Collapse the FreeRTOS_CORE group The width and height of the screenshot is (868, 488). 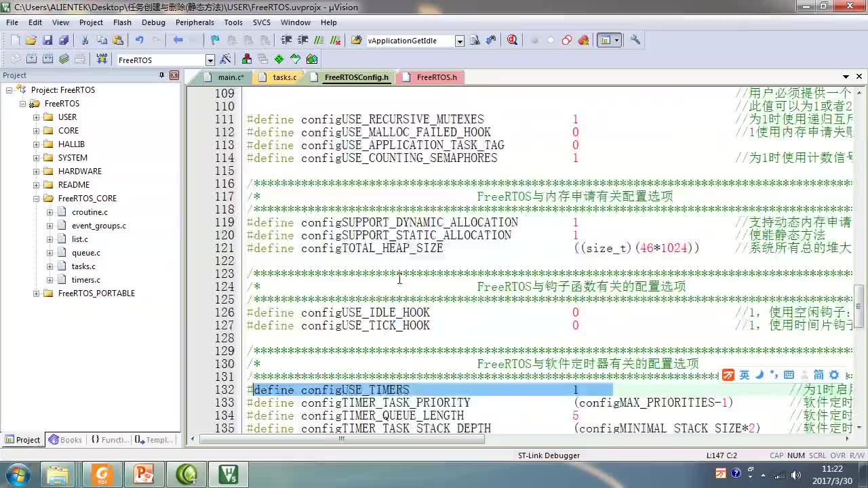pos(36,199)
